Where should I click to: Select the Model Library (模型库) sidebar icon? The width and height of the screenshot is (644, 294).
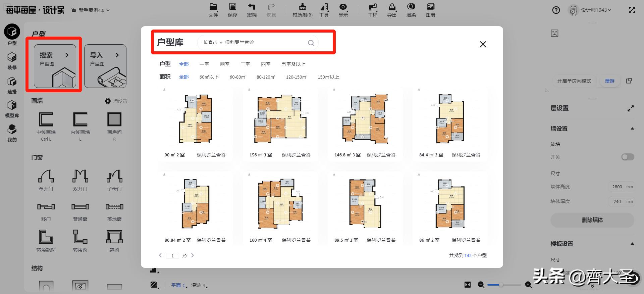pyautogui.click(x=12, y=106)
